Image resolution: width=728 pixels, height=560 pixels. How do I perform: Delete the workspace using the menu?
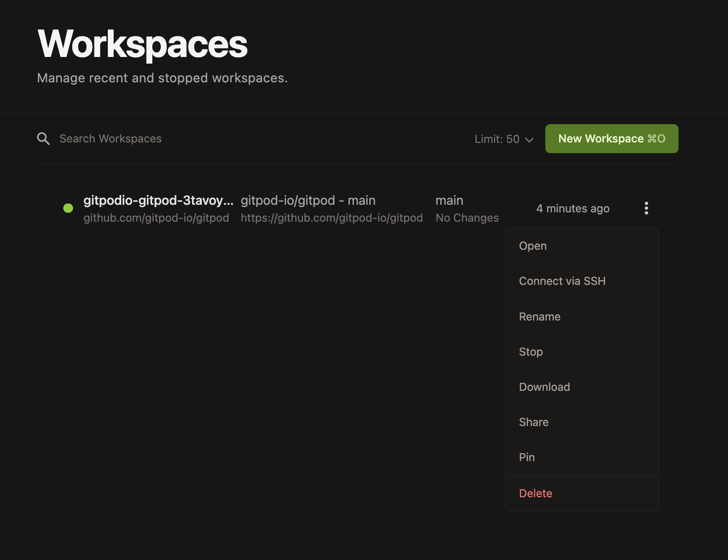[x=536, y=493]
